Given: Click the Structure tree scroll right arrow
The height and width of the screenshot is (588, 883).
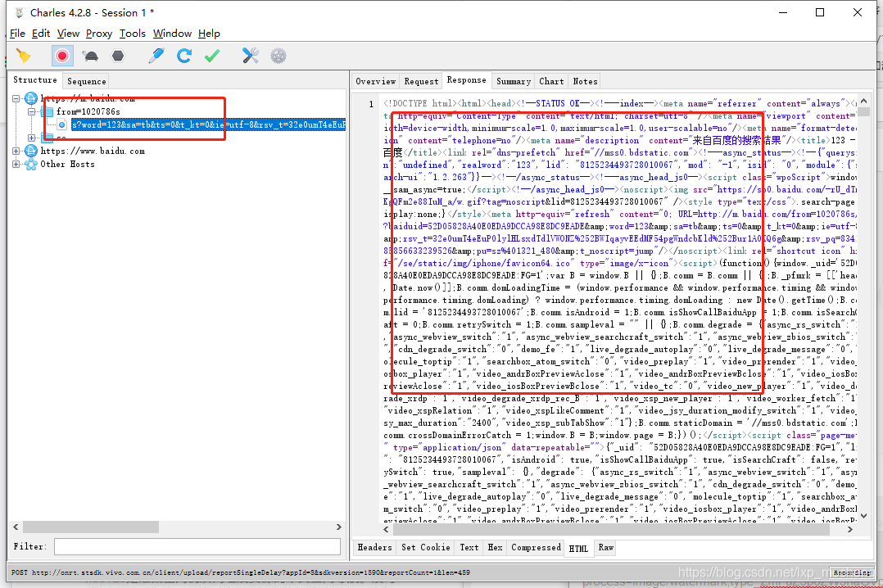Looking at the screenshot, I should (339, 527).
